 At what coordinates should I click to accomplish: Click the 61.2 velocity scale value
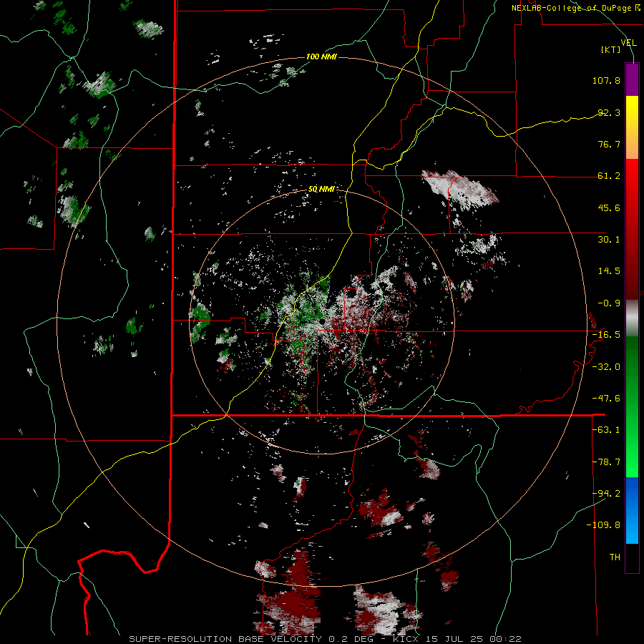coord(609,176)
